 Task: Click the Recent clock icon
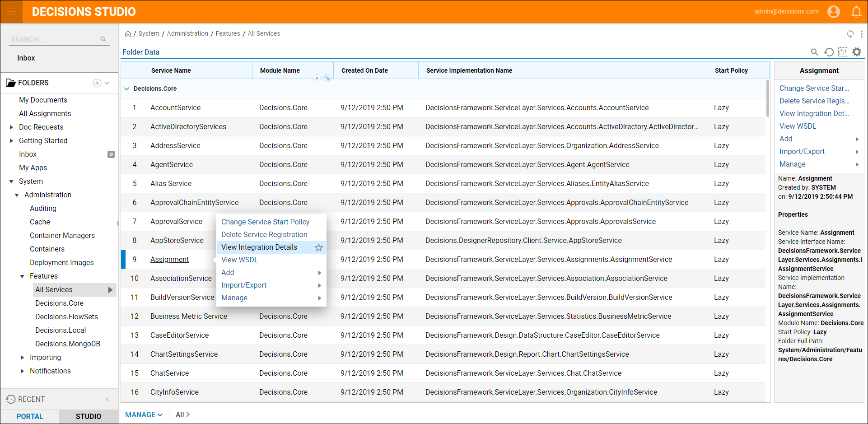[11, 399]
